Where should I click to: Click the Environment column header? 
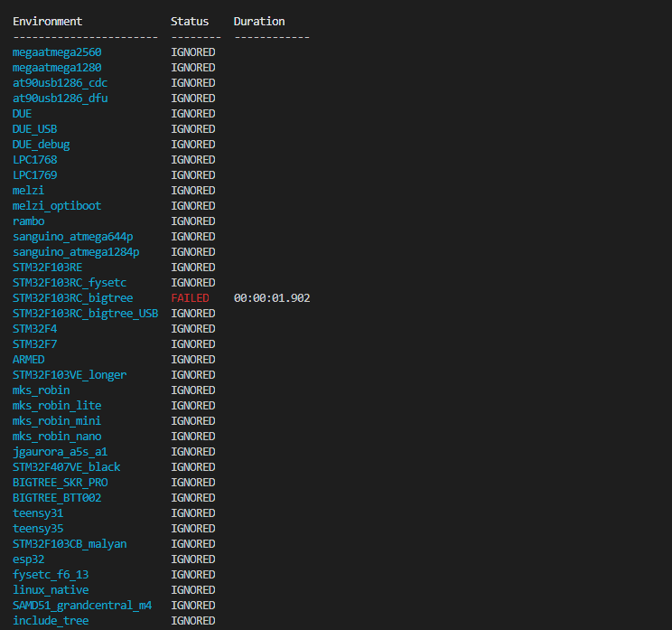(x=47, y=21)
